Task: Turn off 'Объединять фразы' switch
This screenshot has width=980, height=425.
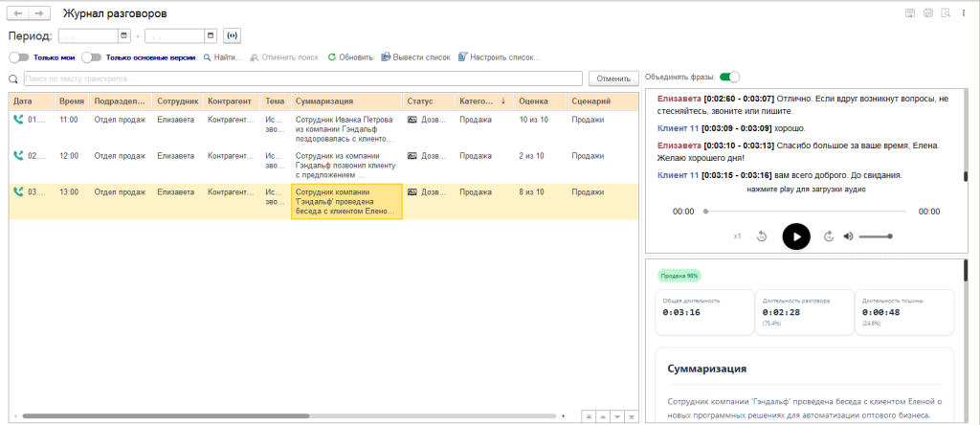Action: click(729, 77)
